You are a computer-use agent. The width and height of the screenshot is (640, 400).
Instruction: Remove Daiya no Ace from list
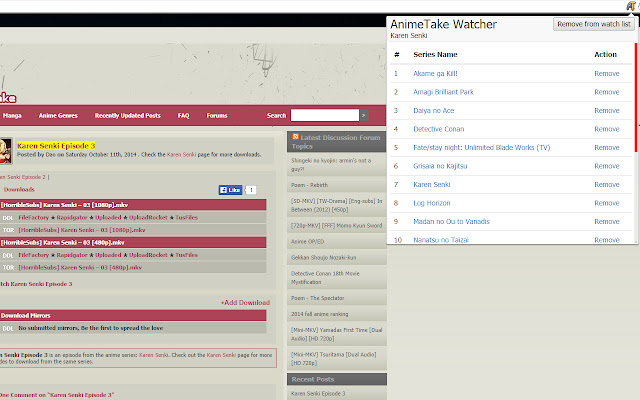tap(607, 111)
